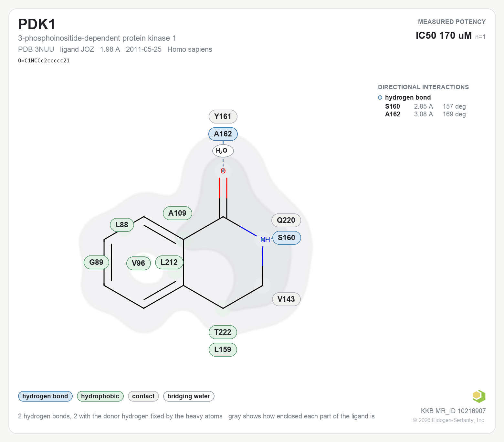Click the blue NH atom label
The width and height of the screenshot is (504, 442).
tap(265, 240)
